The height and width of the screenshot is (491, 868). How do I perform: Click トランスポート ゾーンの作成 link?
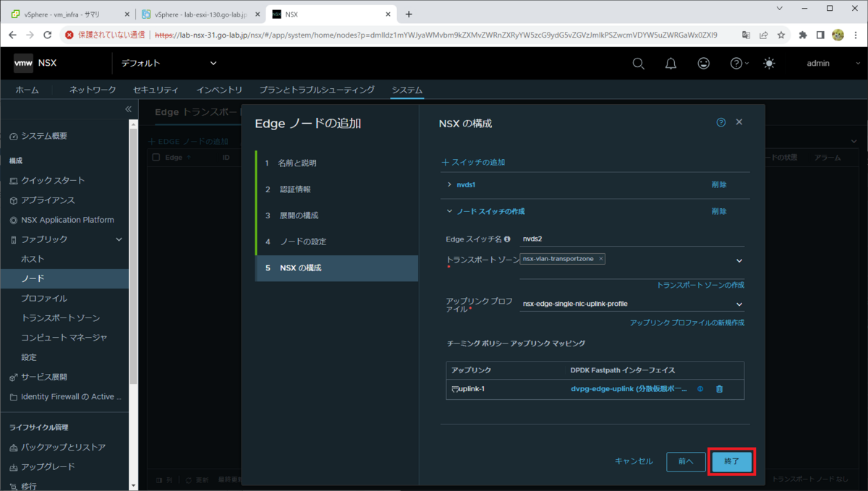(700, 285)
